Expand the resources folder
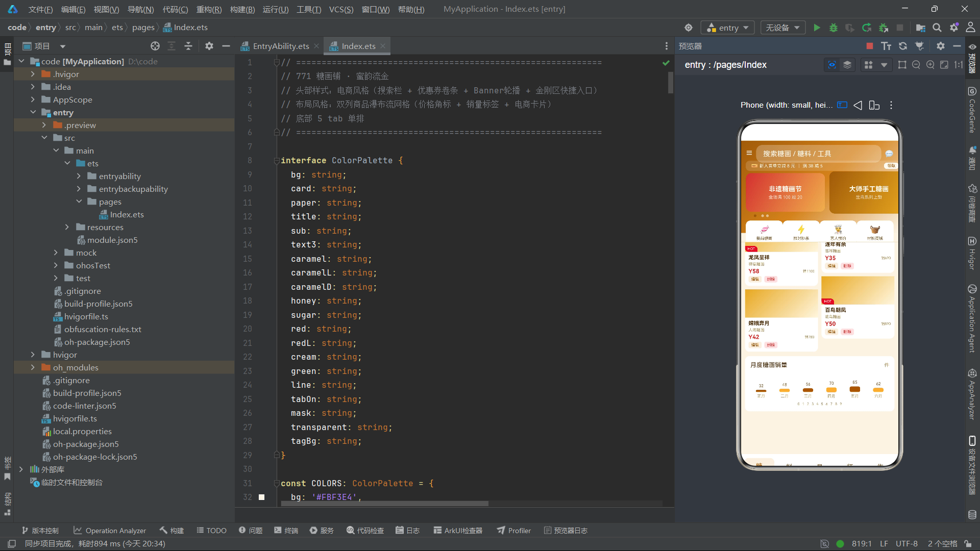Viewport: 980px width, 551px height. click(x=67, y=227)
